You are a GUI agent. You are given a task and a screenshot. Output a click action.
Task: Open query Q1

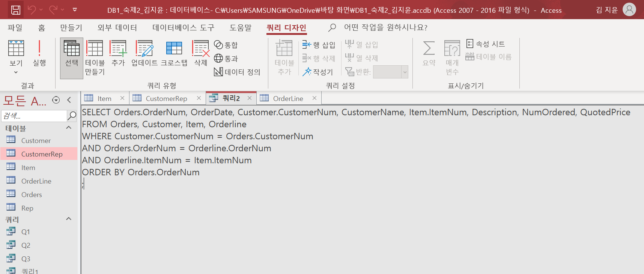(x=39, y=232)
